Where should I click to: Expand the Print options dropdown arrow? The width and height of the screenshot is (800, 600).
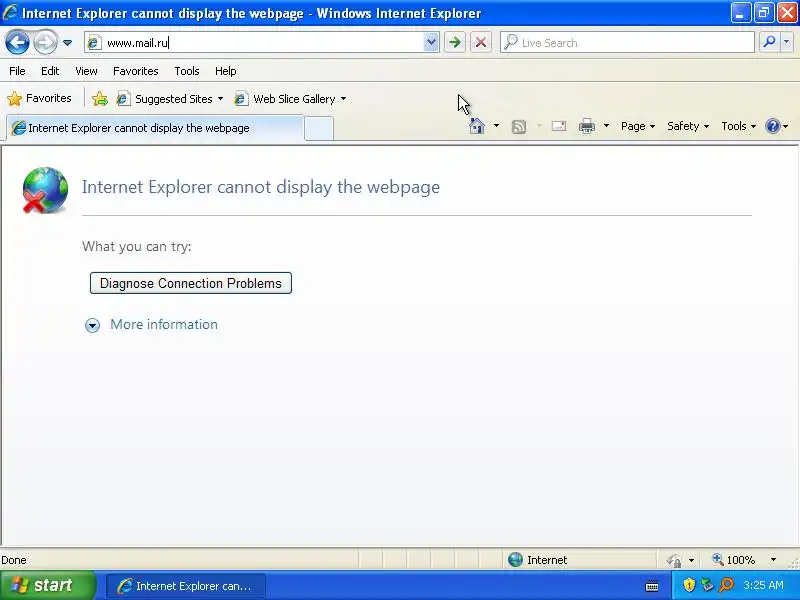coord(606,126)
